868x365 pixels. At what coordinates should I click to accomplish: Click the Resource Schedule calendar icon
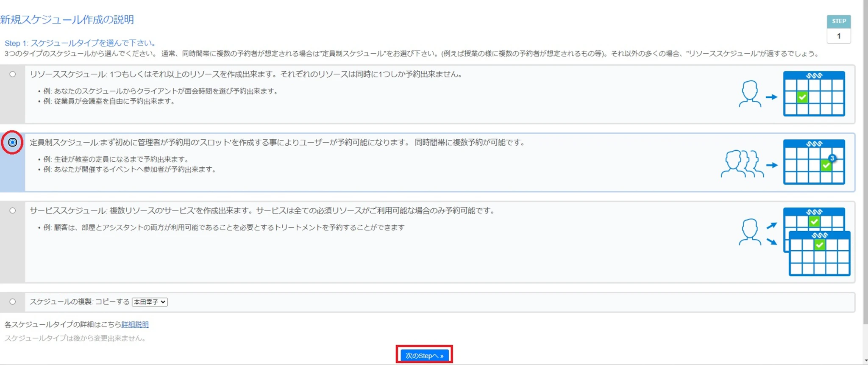pyautogui.click(x=814, y=94)
